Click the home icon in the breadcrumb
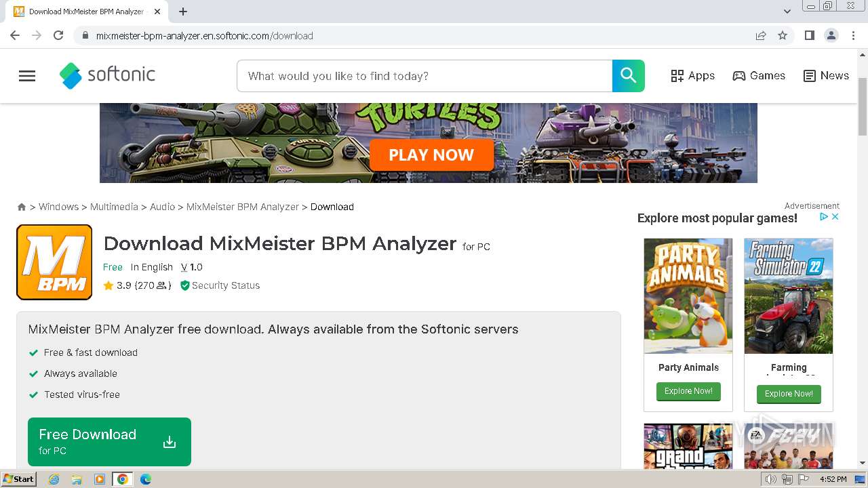The width and height of the screenshot is (868, 488). [x=22, y=207]
